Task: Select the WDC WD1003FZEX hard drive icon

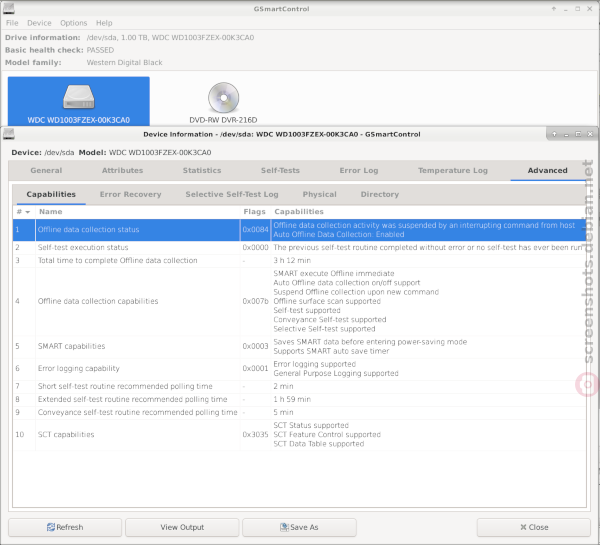Action: click(x=78, y=101)
